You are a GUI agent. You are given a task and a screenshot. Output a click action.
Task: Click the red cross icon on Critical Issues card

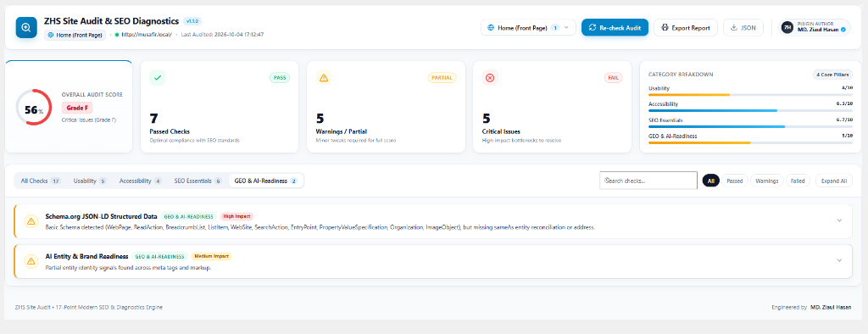point(490,77)
